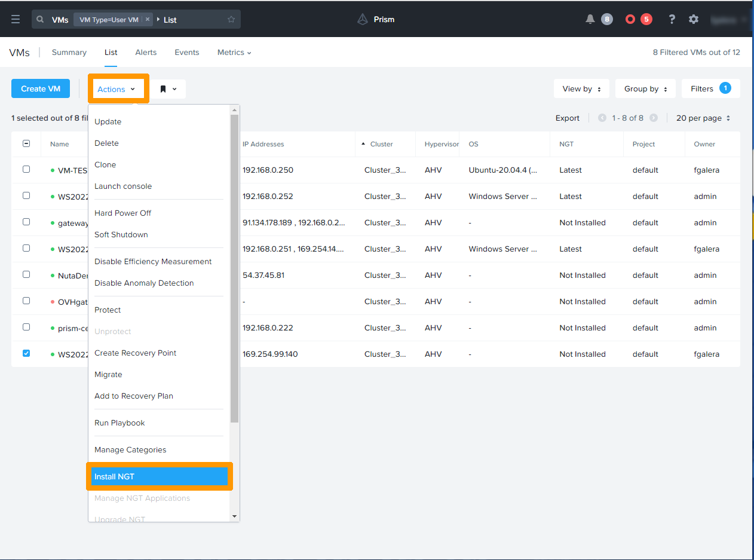754x560 pixels.
Task: Open the red critical alerts indicator
Action: (x=630, y=19)
